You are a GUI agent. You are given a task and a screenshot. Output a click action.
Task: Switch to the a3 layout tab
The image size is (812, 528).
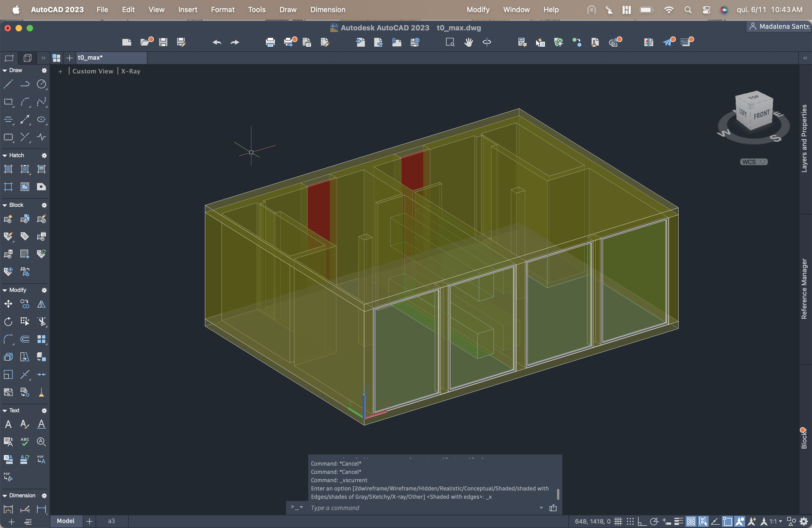click(x=111, y=521)
